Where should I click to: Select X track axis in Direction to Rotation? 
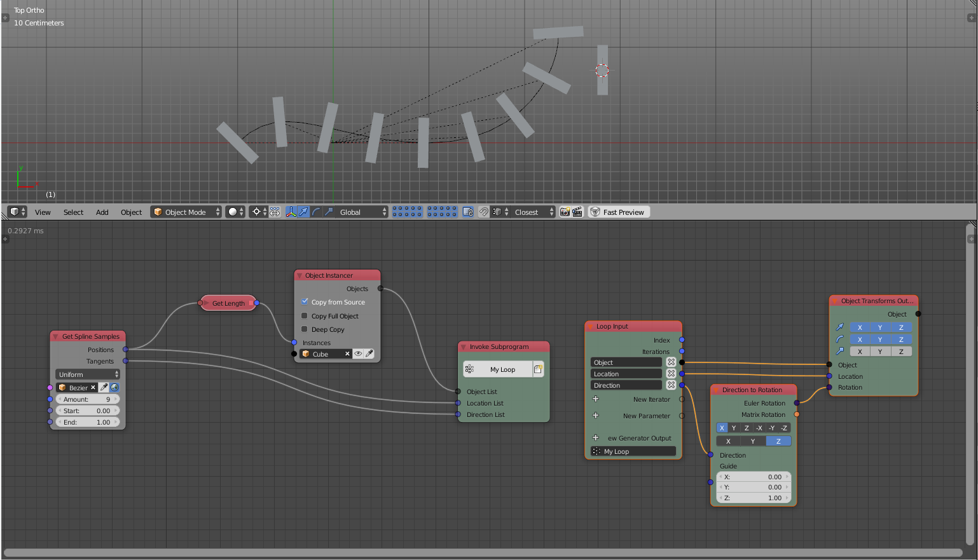[x=722, y=428]
